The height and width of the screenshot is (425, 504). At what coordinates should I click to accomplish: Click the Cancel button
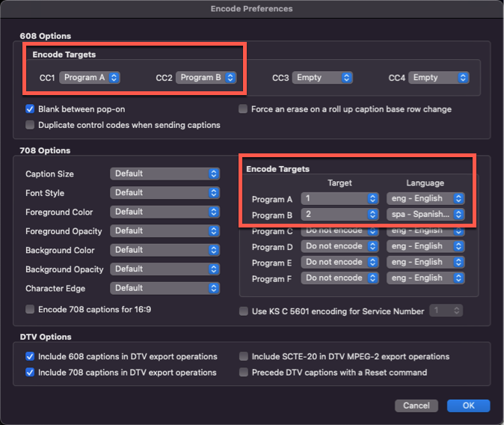(x=416, y=406)
